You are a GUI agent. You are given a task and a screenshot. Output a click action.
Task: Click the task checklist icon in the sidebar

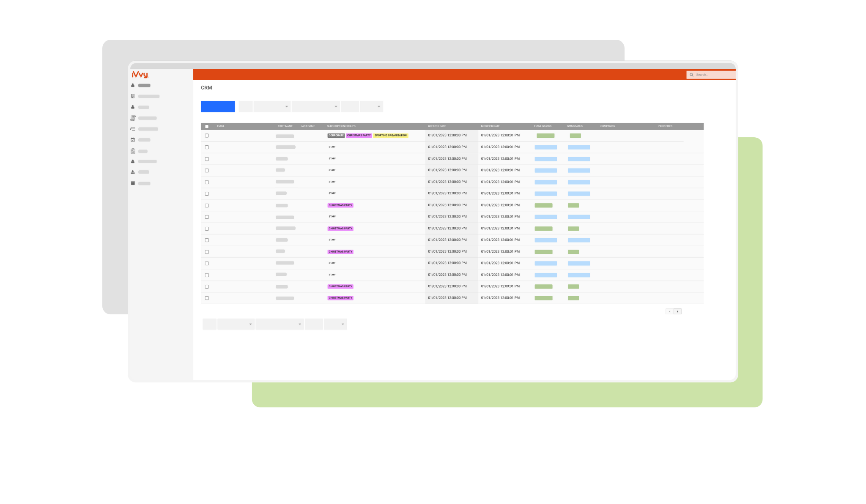(x=133, y=129)
